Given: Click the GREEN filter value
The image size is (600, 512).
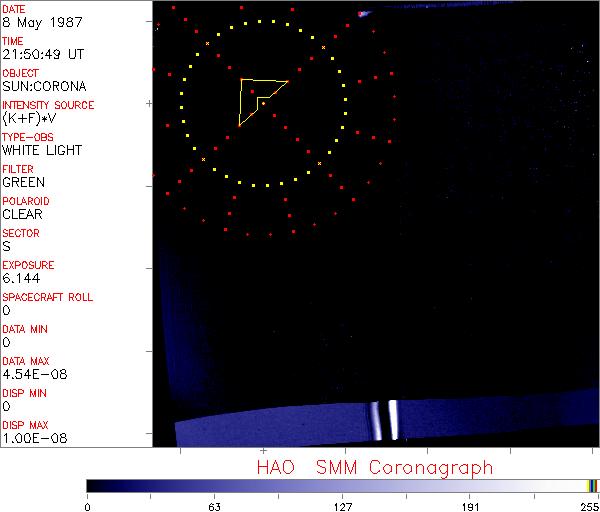Looking at the screenshot, I should pos(23,182).
